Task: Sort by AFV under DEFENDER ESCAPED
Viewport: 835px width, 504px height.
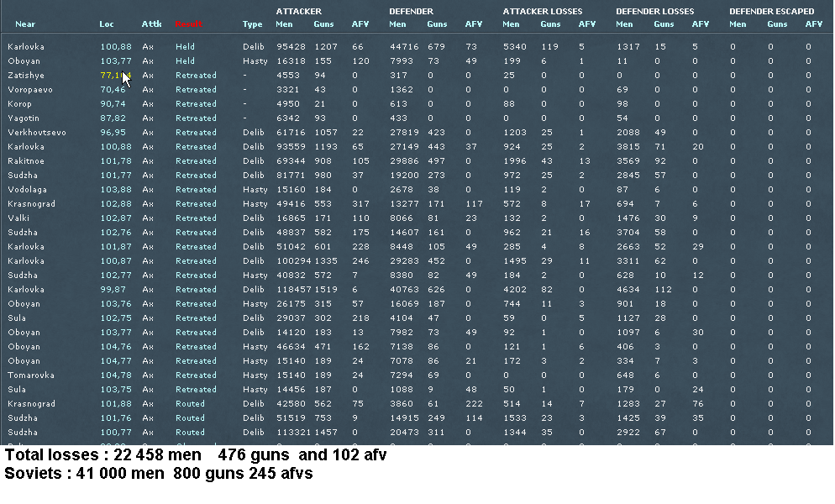Action: [x=814, y=24]
